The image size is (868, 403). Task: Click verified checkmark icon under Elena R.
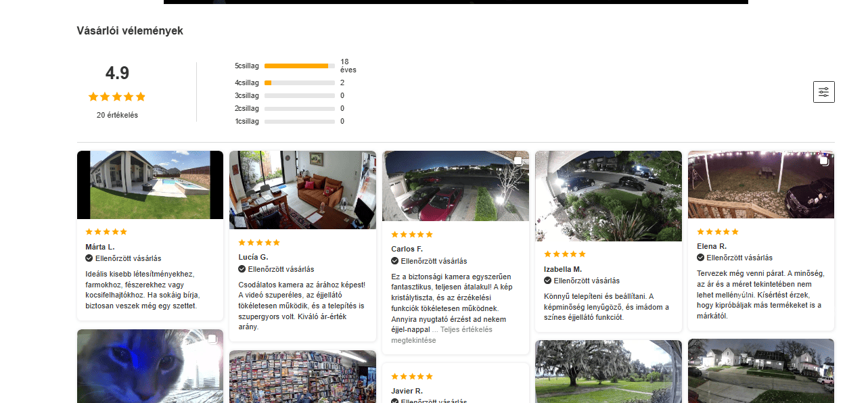tap(701, 258)
